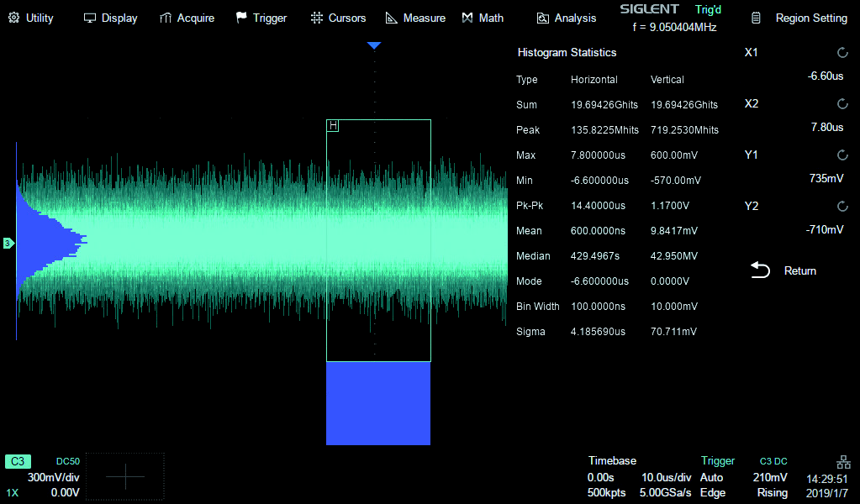Click the Y1 rotary knob icon

tap(842, 155)
